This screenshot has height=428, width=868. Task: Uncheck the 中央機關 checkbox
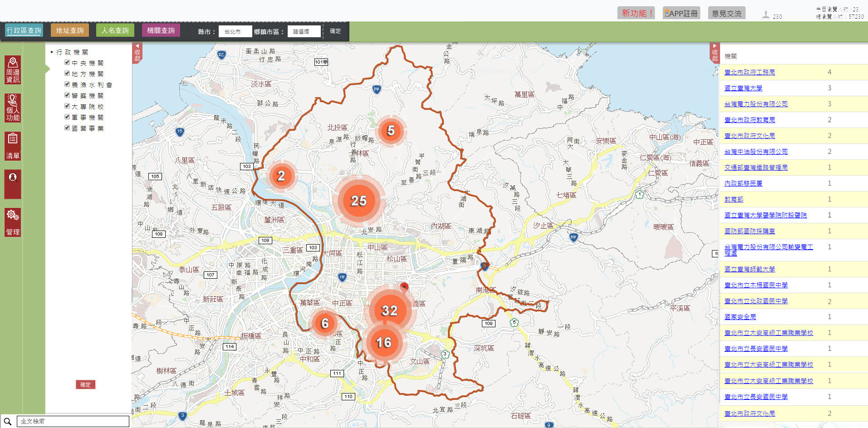click(x=67, y=63)
